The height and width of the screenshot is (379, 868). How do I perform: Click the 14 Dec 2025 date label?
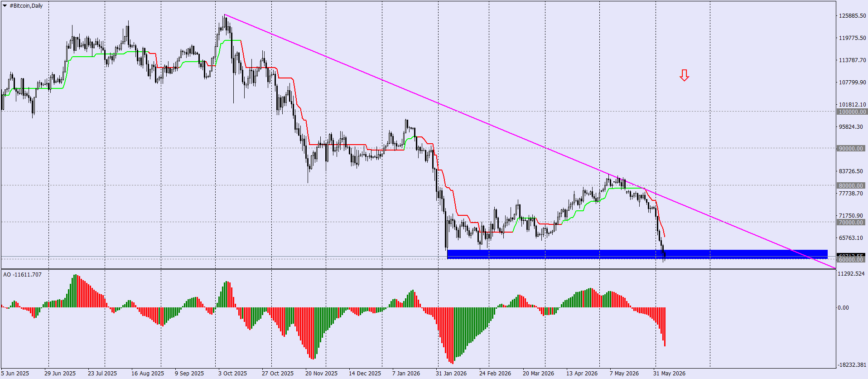point(365,374)
